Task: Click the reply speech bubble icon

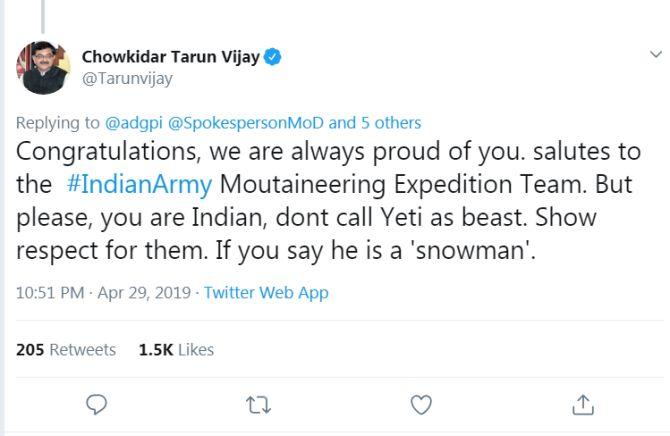Action: click(97, 404)
